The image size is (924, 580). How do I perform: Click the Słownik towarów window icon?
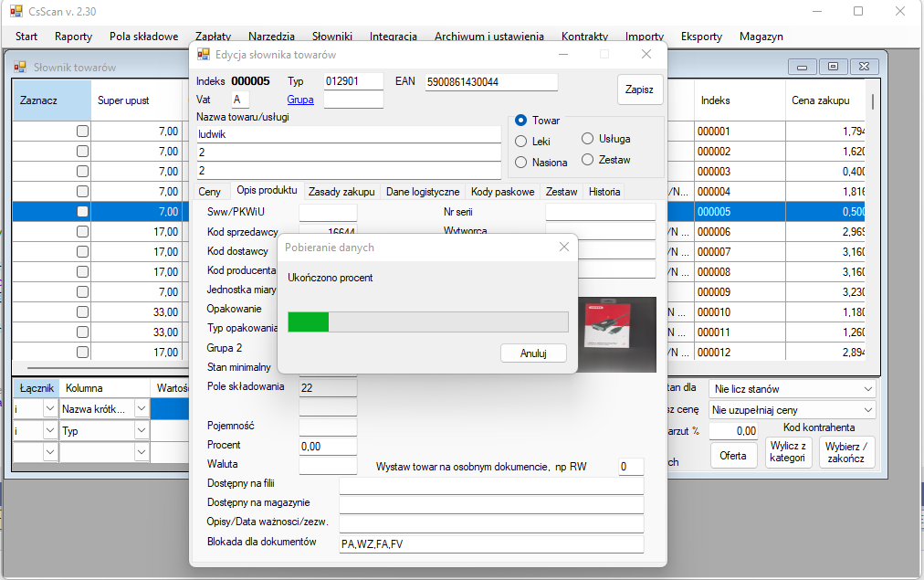coord(20,68)
